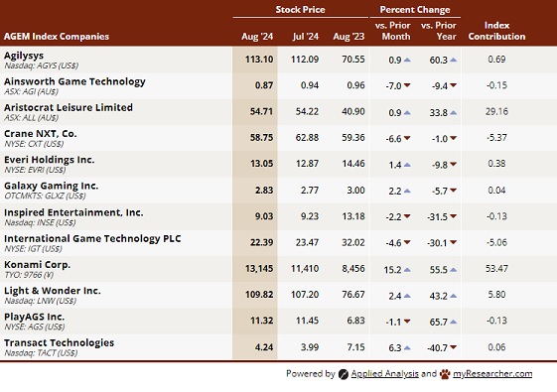This screenshot has width=557, height=392.
Task: Click Light & Wonder up arrow beside 43.2
Action: pyautogui.click(x=453, y=296)
